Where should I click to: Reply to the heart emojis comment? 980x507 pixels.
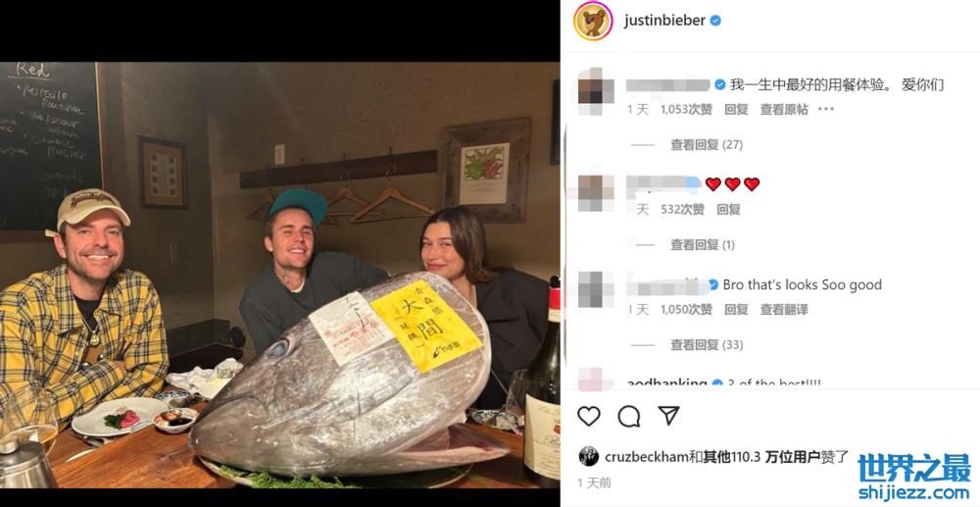pos(728,210)
